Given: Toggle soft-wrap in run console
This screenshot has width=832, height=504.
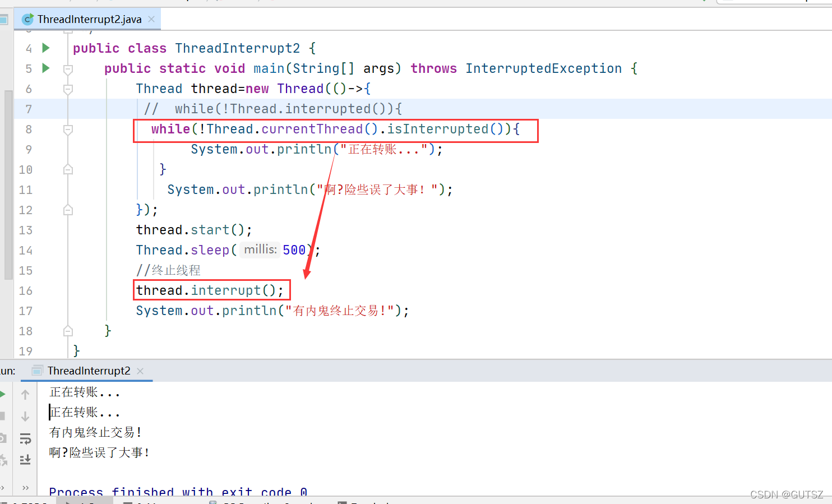Looking at the screenshot, I should [25, 438].
